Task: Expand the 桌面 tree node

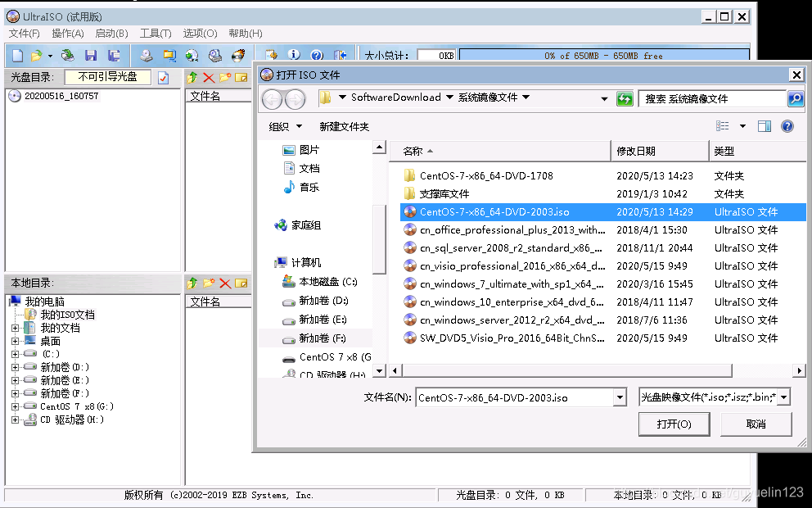Action: [x=15, y=341]
